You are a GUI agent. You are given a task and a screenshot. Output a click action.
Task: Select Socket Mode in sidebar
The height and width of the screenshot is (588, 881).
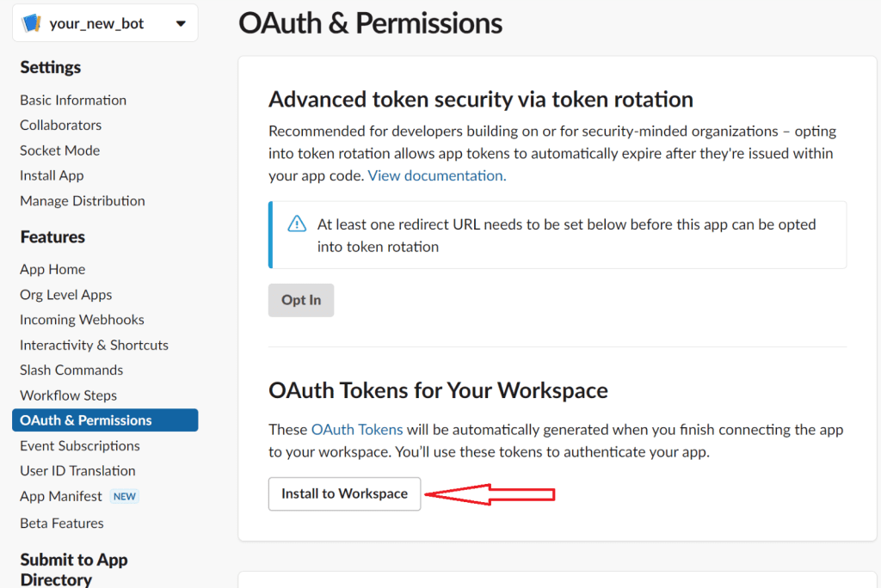pos(59,150)
